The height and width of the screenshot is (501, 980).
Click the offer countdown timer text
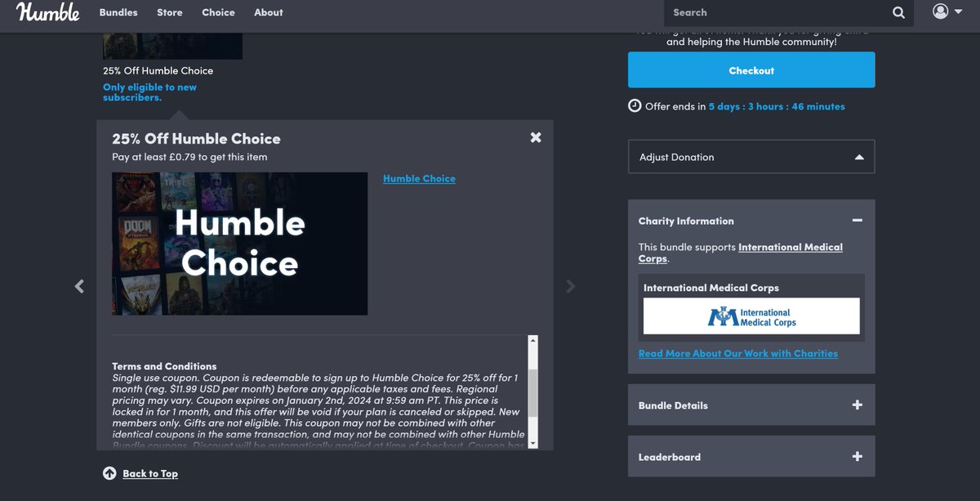[777, 106]
